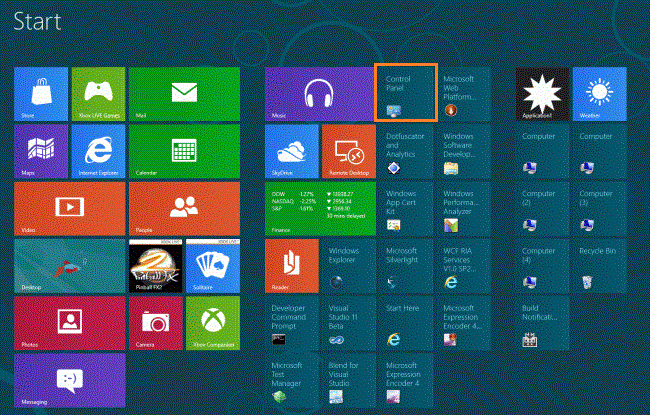The width and height of the screenshot is (650, 415).
Task: Switch to the Desktop tile
Action: point(70,266)
